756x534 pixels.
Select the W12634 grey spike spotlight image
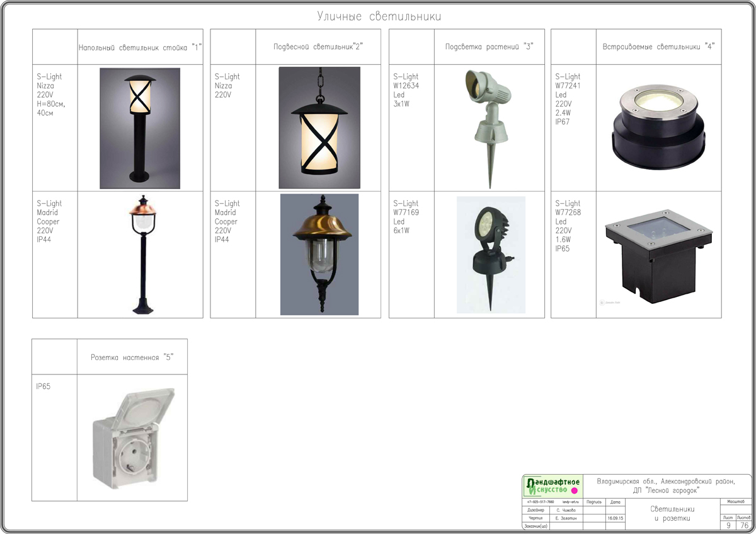(x=489, y=129)
